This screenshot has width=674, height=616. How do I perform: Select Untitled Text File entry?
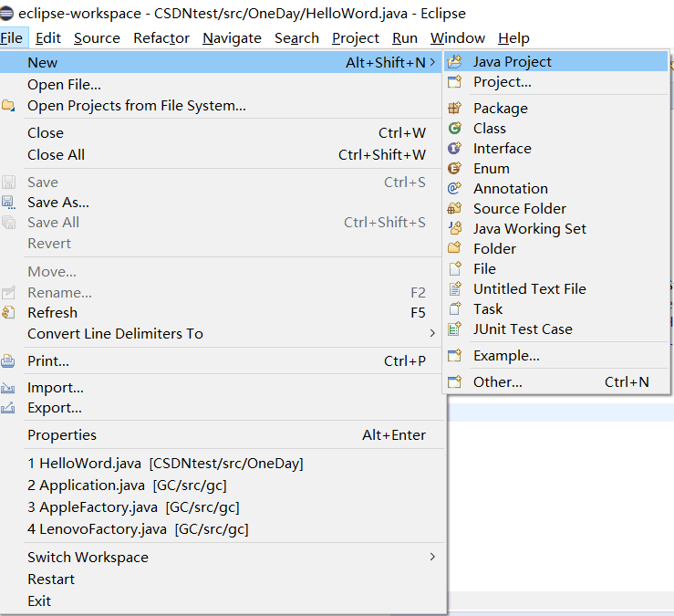coord(556,288)
